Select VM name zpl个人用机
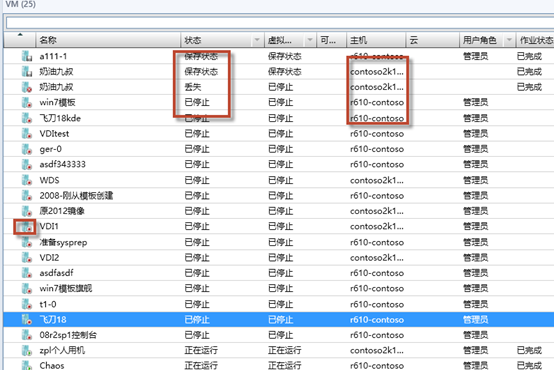Image resolution: width=554 pixels, height=370 pixels. click(x=62, y=351)
